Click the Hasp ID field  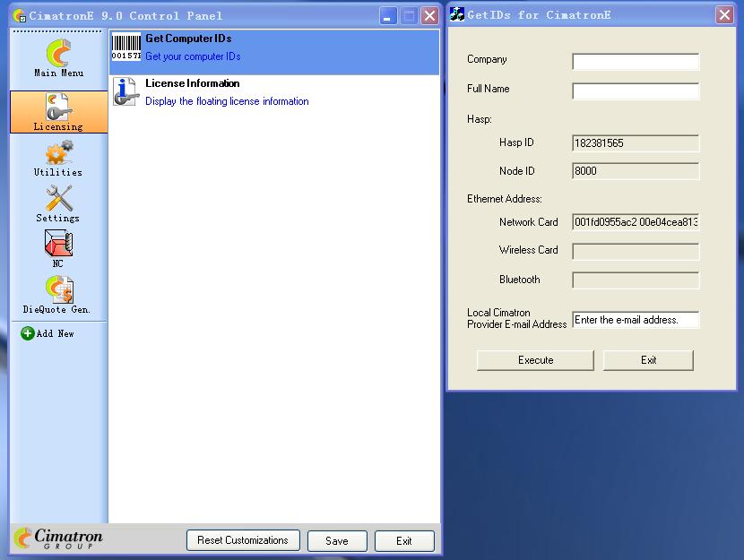[x=636, y=142]
